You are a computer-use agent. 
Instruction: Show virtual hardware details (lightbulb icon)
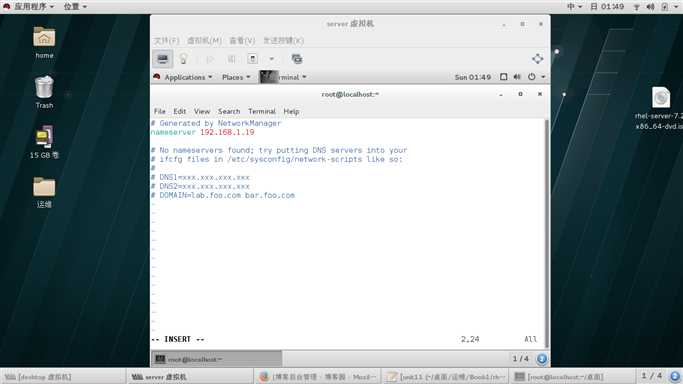[x=183, y=59]
